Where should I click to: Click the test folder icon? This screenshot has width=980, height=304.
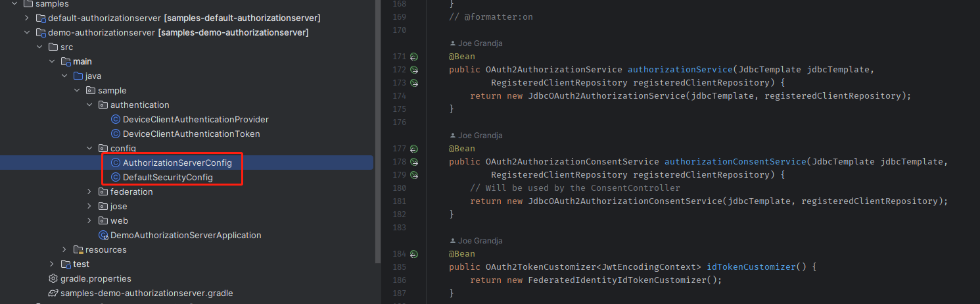[66, 264]
